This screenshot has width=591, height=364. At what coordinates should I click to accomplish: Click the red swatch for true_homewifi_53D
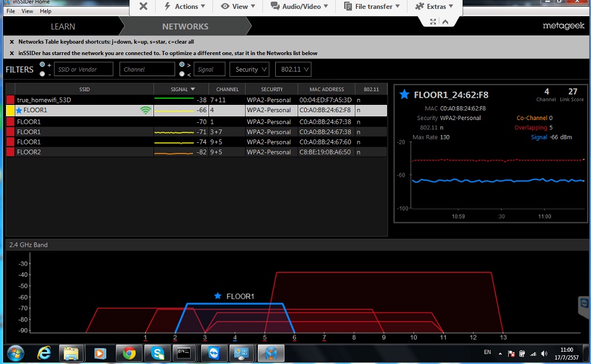point(10,100)
